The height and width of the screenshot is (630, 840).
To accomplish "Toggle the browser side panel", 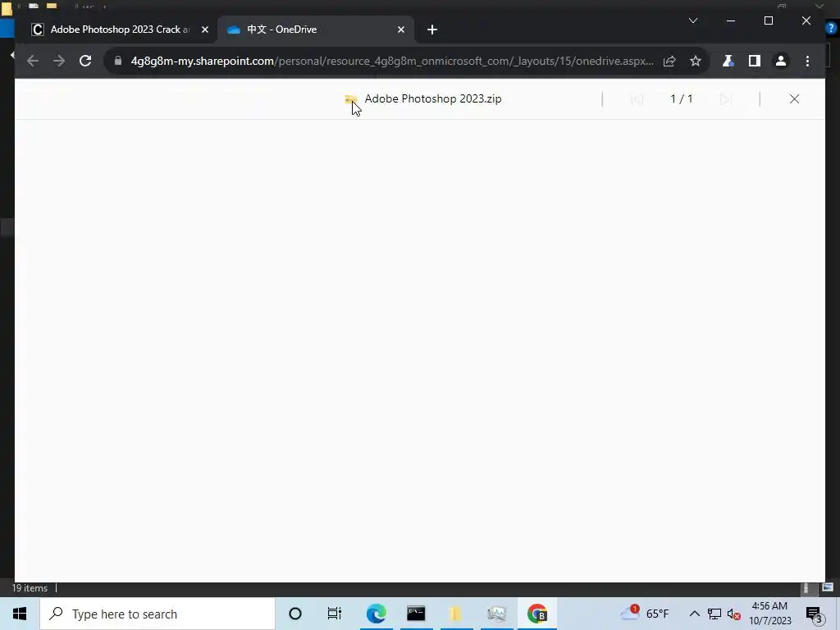I will pyautogui.click(x=755, y=61).
